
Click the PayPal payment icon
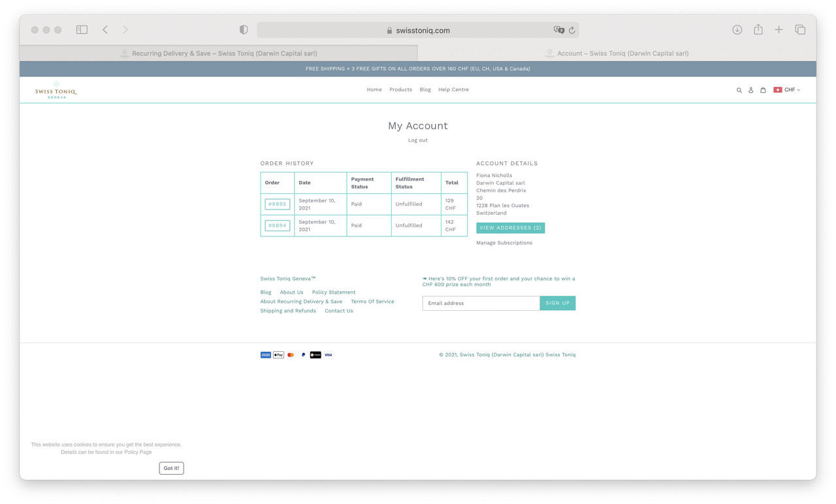pyautogui.click(x=303, y=355)
